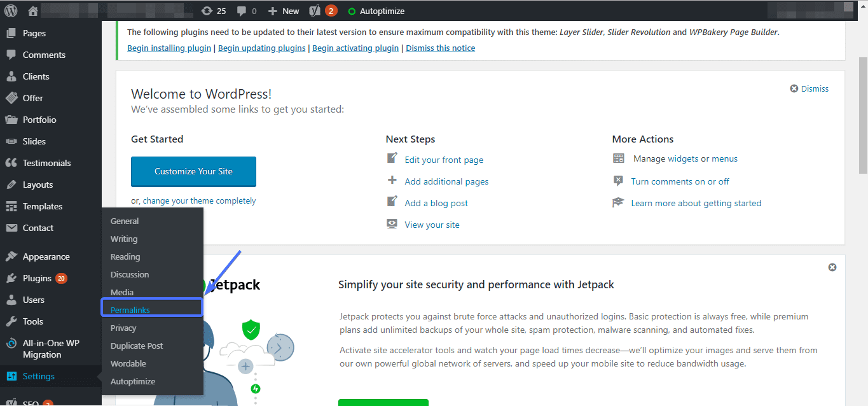Click 'Add a blog post' link

pos(436,203)
